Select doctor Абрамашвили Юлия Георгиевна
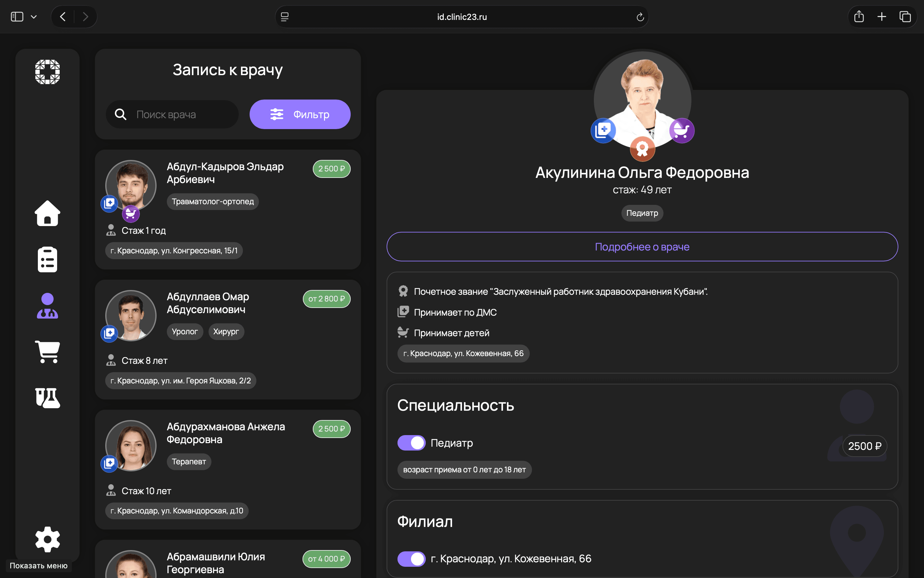 (x=228, y=559)
